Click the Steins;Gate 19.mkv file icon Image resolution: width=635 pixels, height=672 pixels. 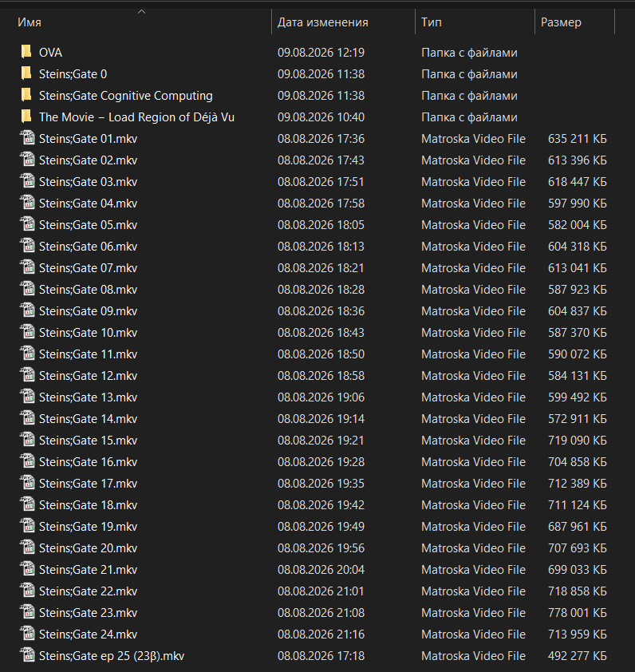27,525
